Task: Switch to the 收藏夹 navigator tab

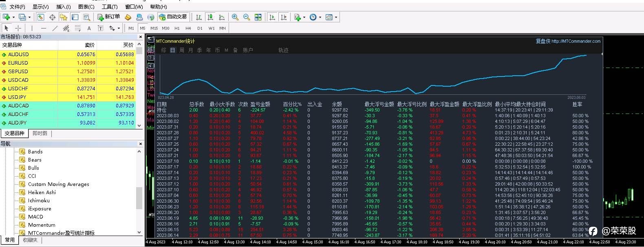Action: coord(30,240)
